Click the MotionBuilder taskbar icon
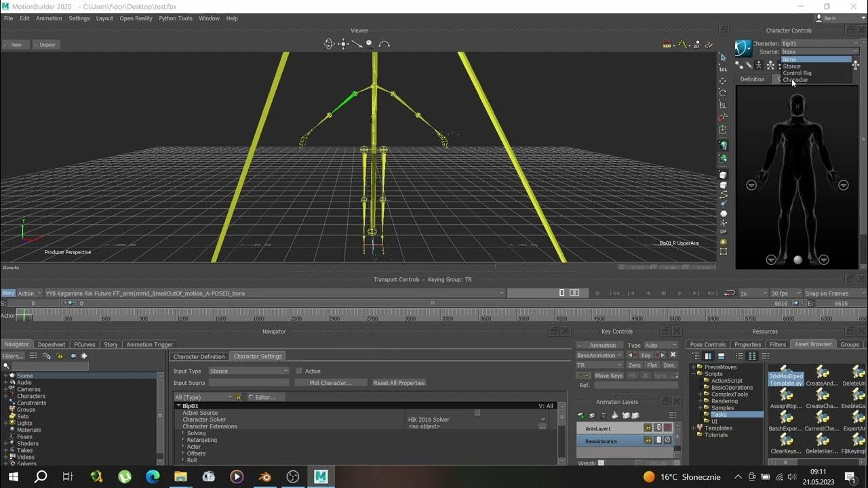The height and width of the screenshot is (488, 868). pos(321,476)
